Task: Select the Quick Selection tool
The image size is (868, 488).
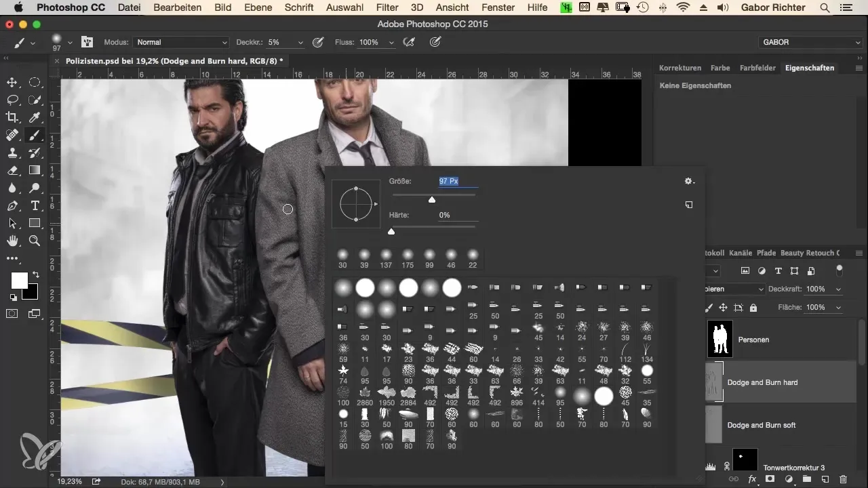Action: [x=35, y=100]
